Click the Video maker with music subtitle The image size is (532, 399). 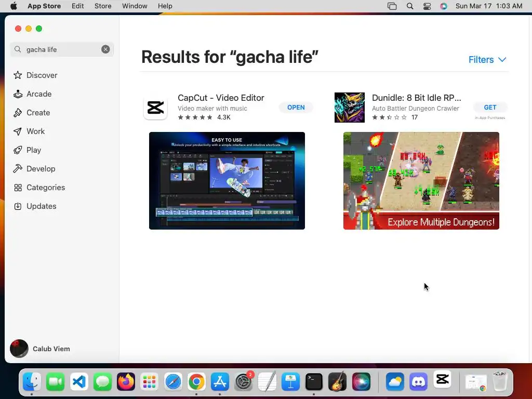[x=212, y=108]
